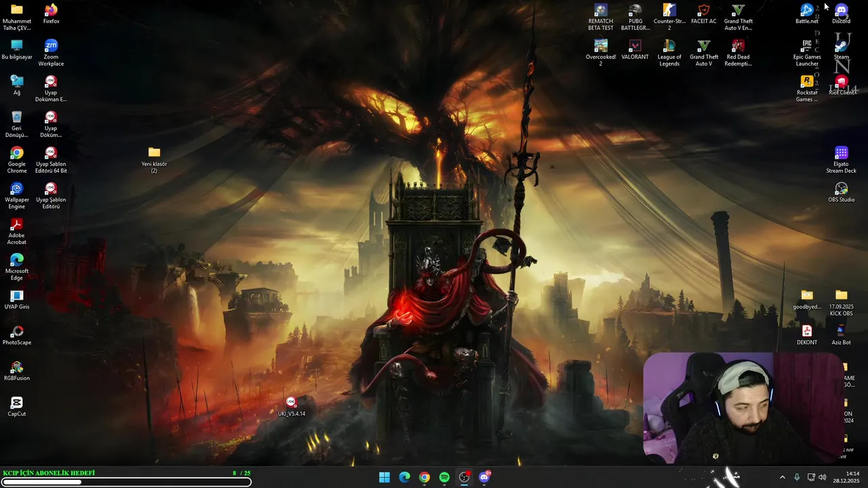Select the UKI_V5.4.14 desktop file
This screenshot has width=868, height=488.
[x=292, y=407]
